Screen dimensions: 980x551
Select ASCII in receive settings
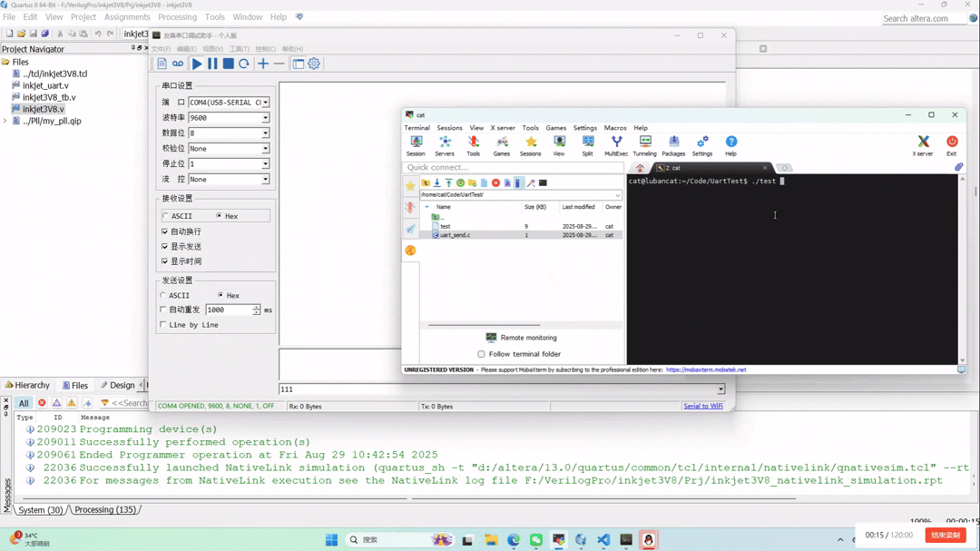178,216
